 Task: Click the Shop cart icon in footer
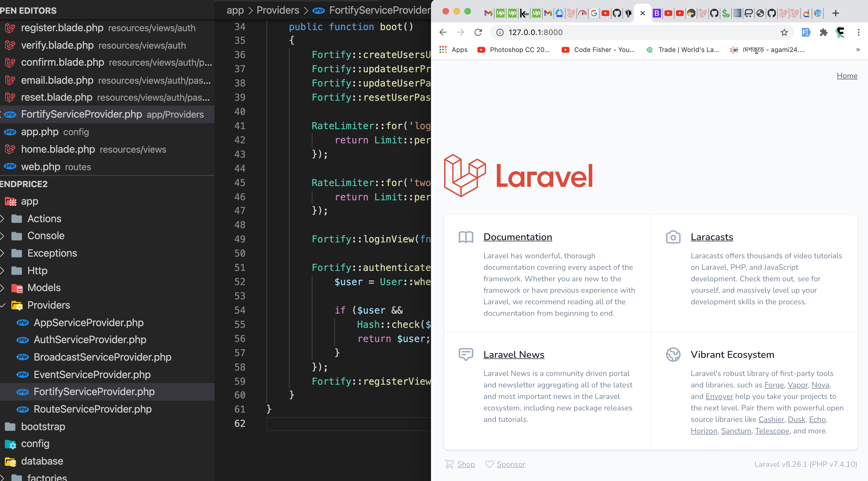tap(450, 464)
